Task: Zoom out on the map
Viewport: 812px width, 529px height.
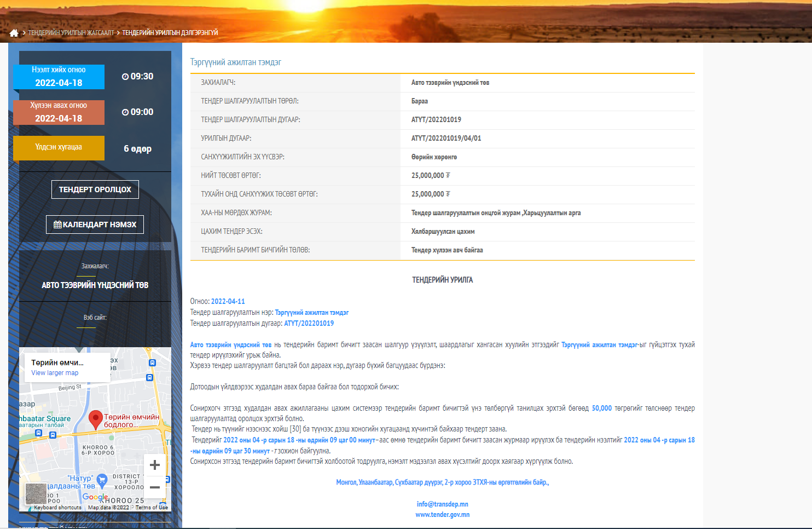Action: click(155, 487)
